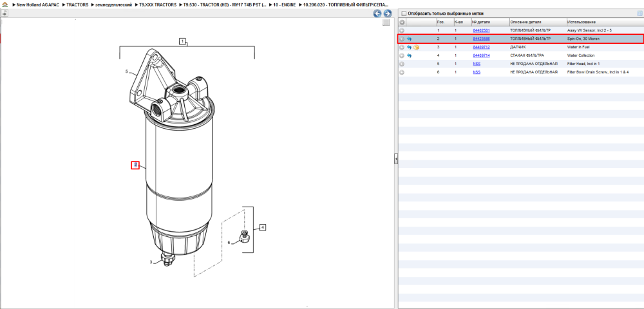Open New Holland AG APAC breadcrumb
The image size is (644, 309).
[38, 5]
